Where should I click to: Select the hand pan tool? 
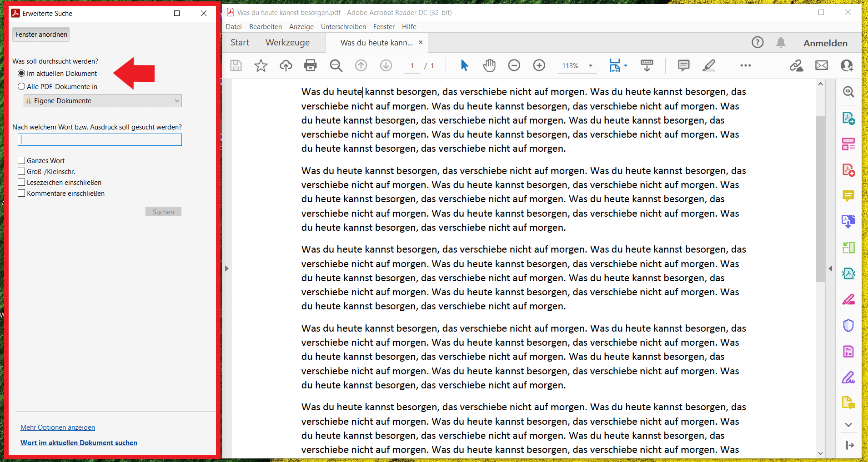(489, 65)
